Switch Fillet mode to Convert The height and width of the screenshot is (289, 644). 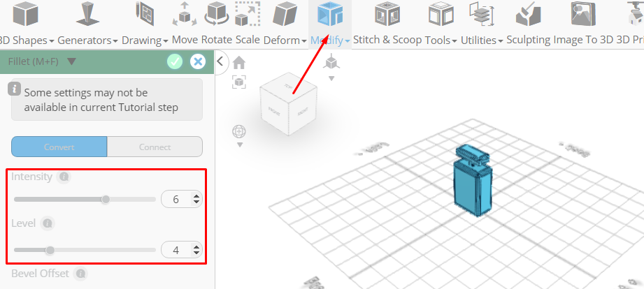coord(59,147)
